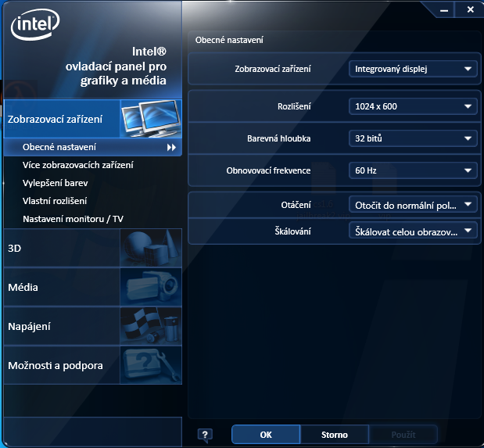This screenshot has width=484, height=448.
Task: Select Více zobrazovacích zařízení
Action: tap(77, 165)
